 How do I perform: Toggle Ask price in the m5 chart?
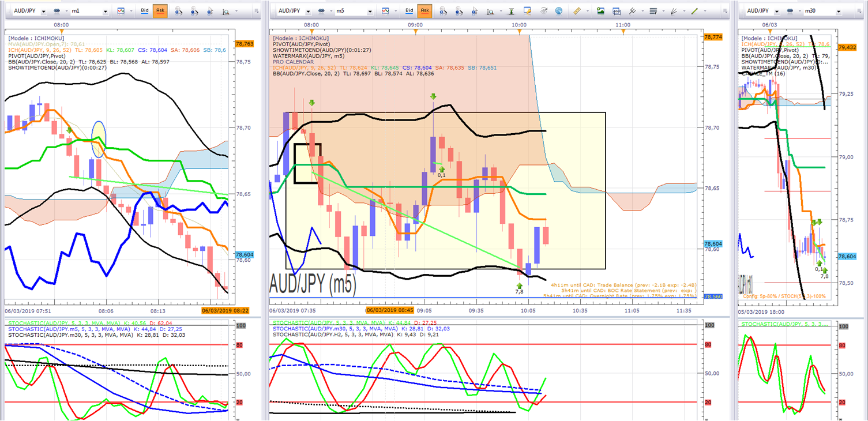click(424, 11)
